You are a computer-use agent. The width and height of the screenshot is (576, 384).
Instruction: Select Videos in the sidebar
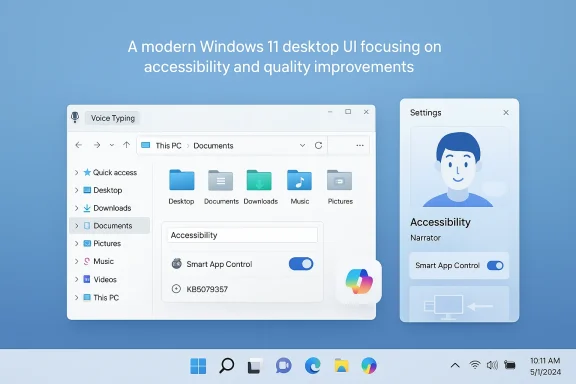100,279
